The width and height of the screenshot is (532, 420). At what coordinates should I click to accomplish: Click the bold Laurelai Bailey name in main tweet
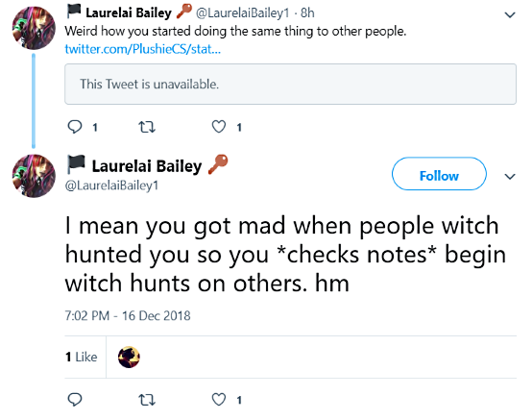click(x=147, y=166)
